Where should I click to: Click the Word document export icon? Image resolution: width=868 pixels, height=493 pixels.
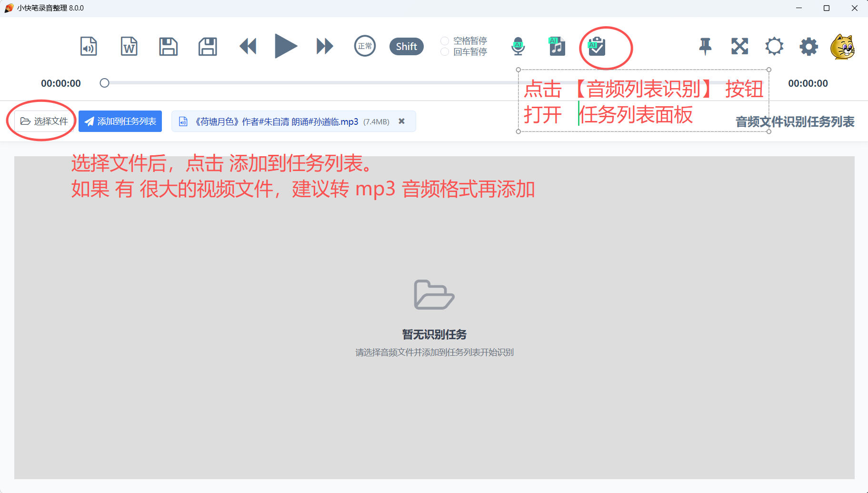coord(129,47)
